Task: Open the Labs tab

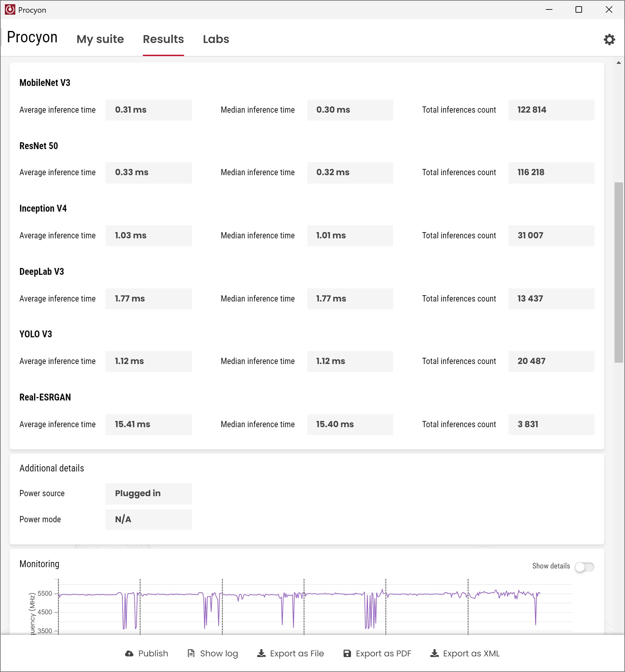Action: coord(216,39)
